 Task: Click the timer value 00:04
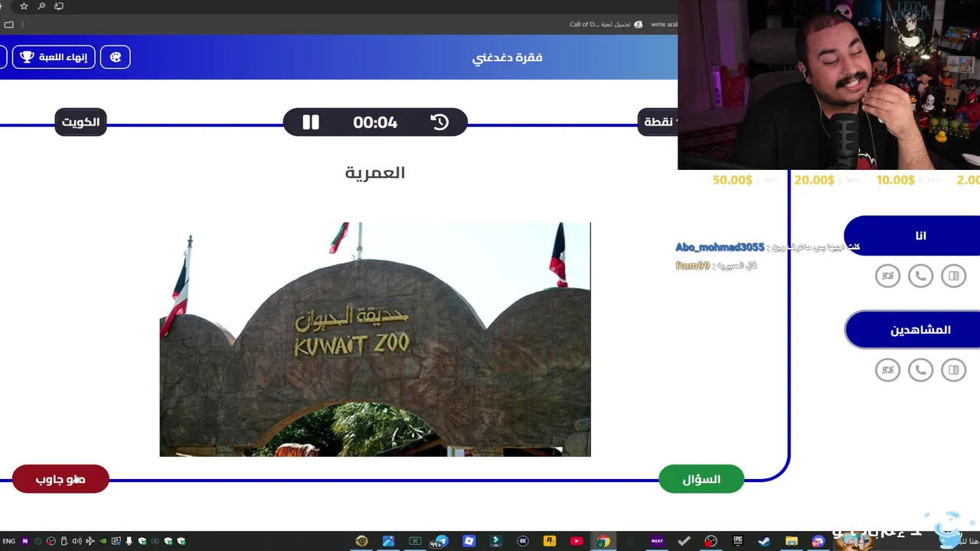click(375, 122)
